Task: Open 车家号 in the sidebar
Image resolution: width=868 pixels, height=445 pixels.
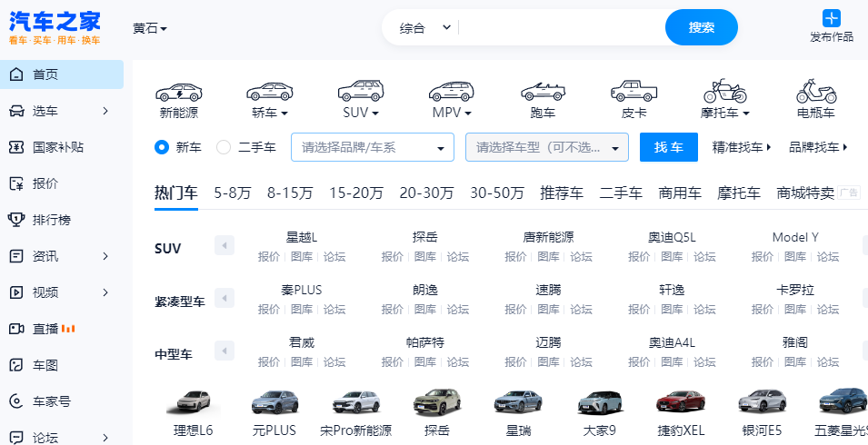Action: pyautogui.click(x=62, y=401)
